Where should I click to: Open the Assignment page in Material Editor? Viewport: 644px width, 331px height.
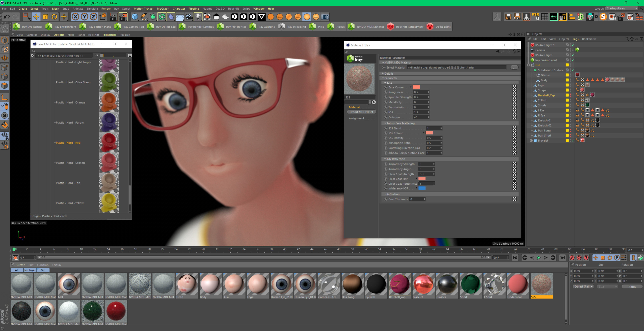point(357,118)
